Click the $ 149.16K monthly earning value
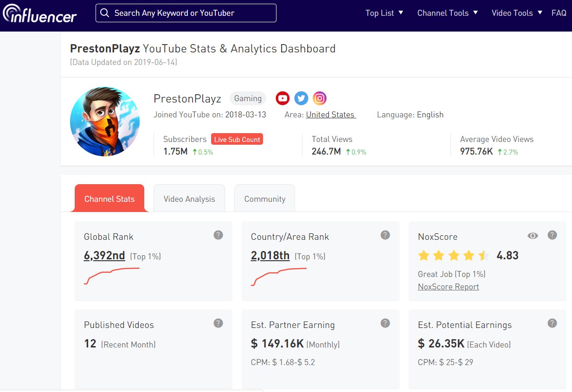 coord(277,344)
